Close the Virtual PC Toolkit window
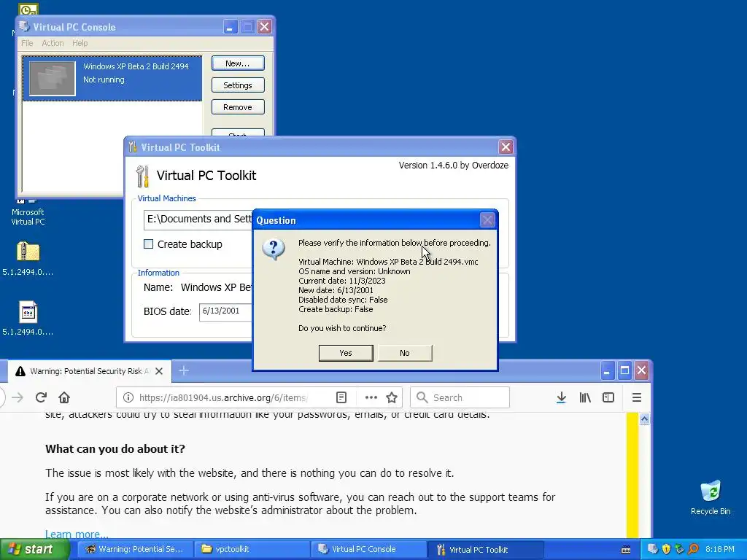The height and width of the screenshot is (560, 747). (x=506, y=147)
